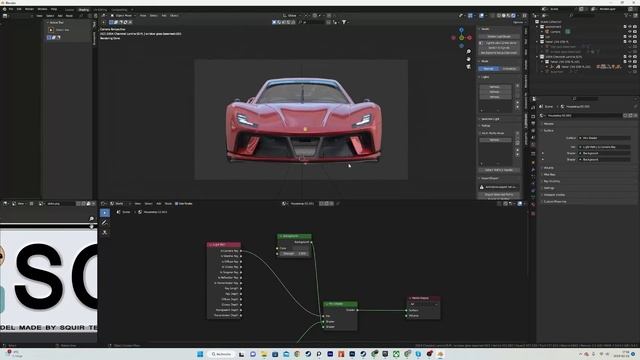The height and width of the screenshot is (360, 640).
Task: Expand the Custom Properties panel
Action: 555,201
